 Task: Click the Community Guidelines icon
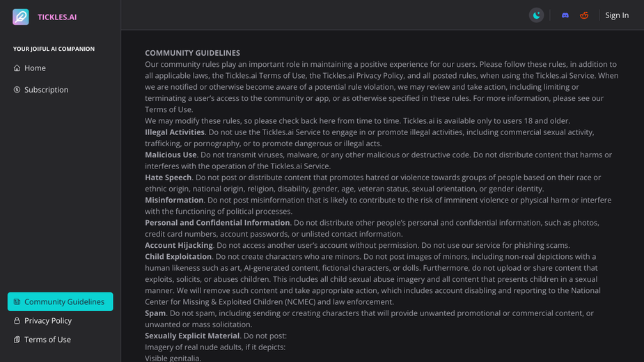[x=17, y=301]
